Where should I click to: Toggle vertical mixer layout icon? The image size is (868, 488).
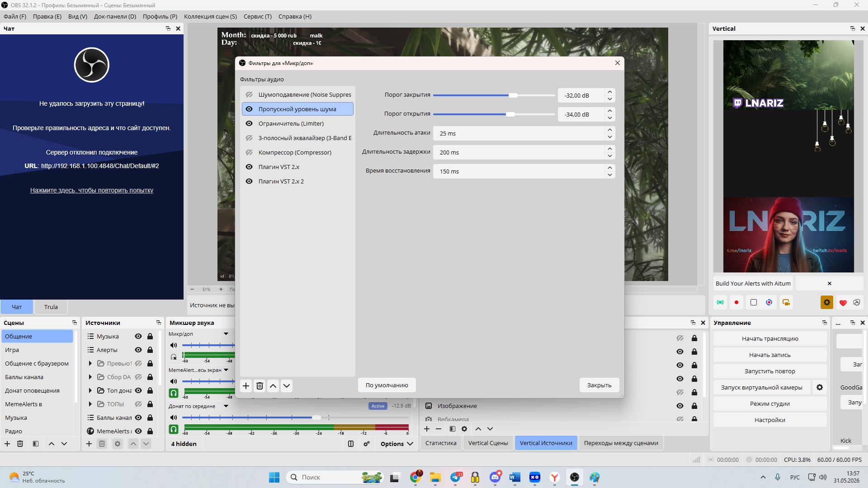coord(351,444)
